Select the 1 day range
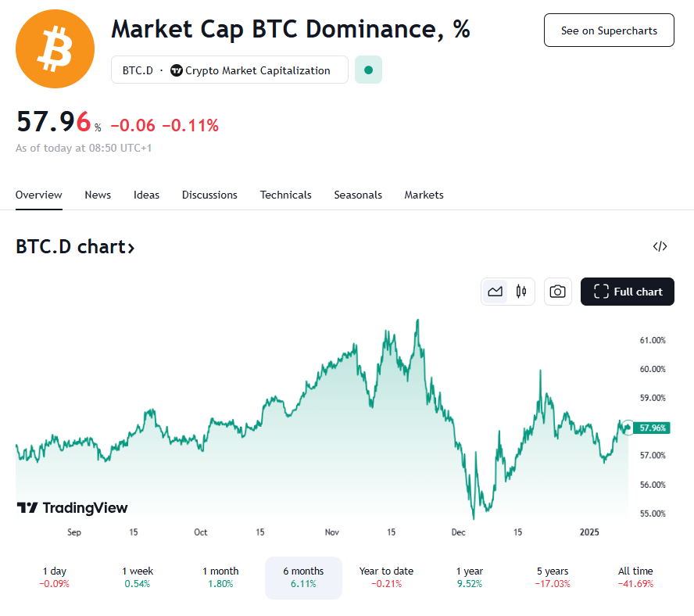This screenshot has height=616, width=694. pyautogui.click(x=55, y=577)
